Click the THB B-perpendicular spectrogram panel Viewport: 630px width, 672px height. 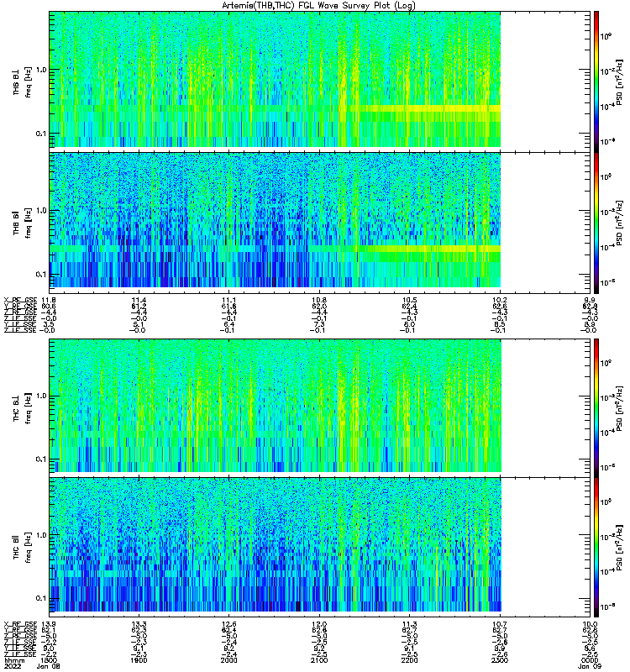coord(319,81)
